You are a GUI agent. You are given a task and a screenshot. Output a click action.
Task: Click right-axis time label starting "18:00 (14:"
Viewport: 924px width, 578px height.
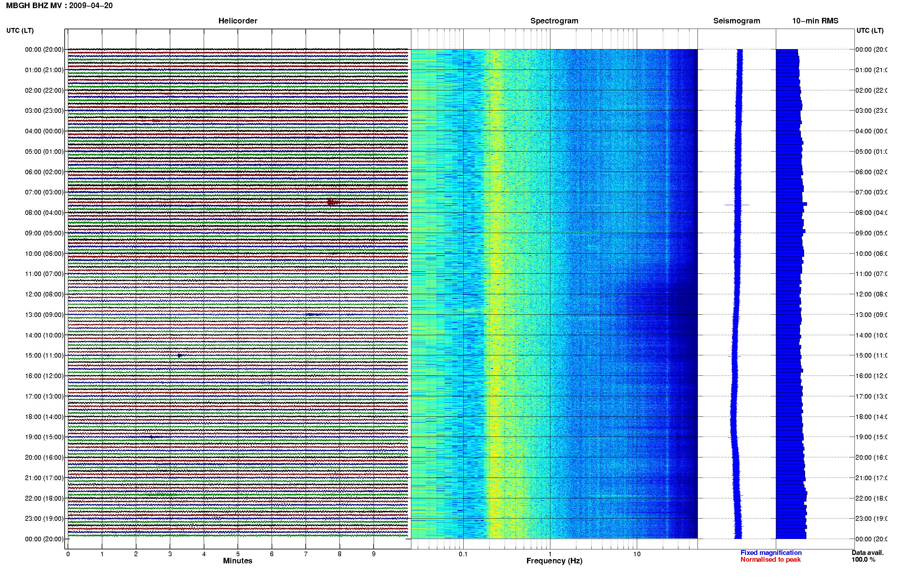coord(871,417)
